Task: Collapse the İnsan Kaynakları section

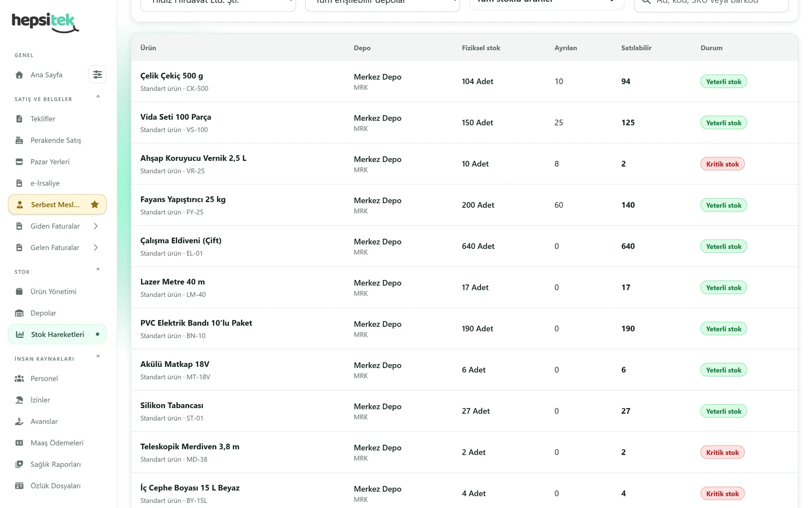Action: [98, 357]
